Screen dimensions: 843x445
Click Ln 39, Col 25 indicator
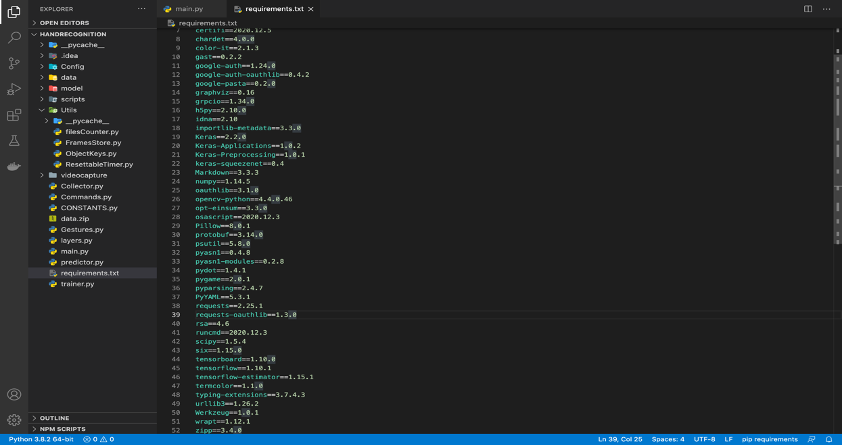pos(620,439)
